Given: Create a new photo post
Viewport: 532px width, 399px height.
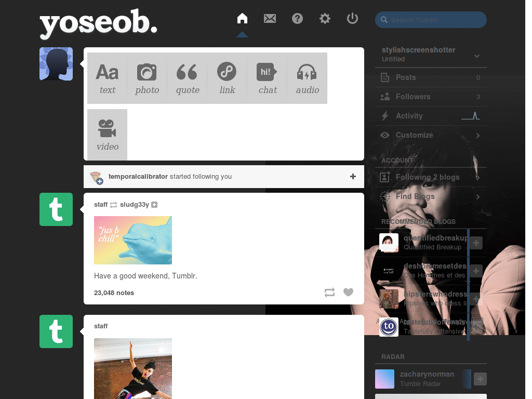Looking at the screenshot, I should (147, 78).
